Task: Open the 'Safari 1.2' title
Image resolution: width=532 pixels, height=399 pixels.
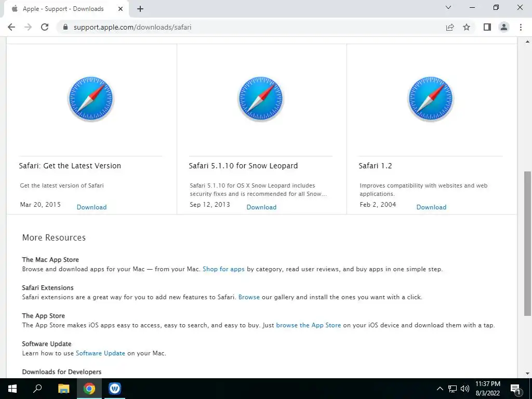Action: click(375, 166)
